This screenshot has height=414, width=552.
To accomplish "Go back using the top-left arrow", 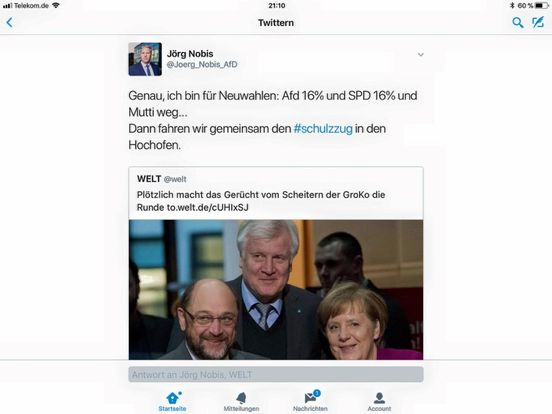I will click(10, 23).
